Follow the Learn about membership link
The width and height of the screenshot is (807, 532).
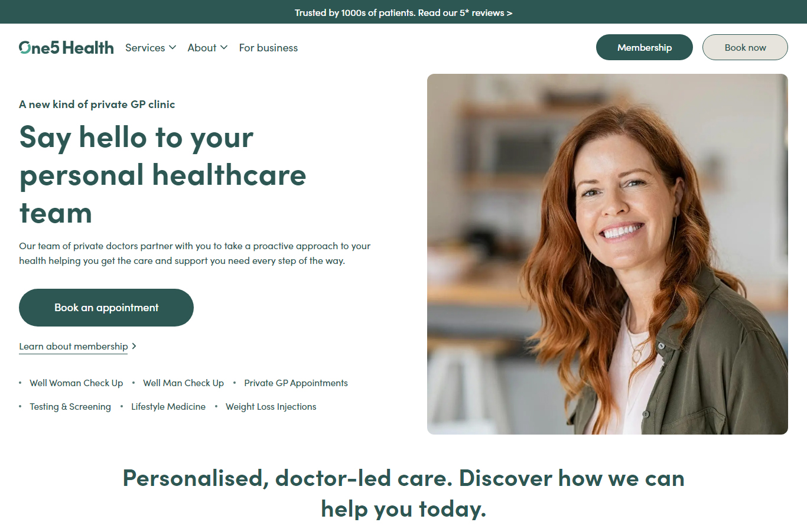click(73, 347)
